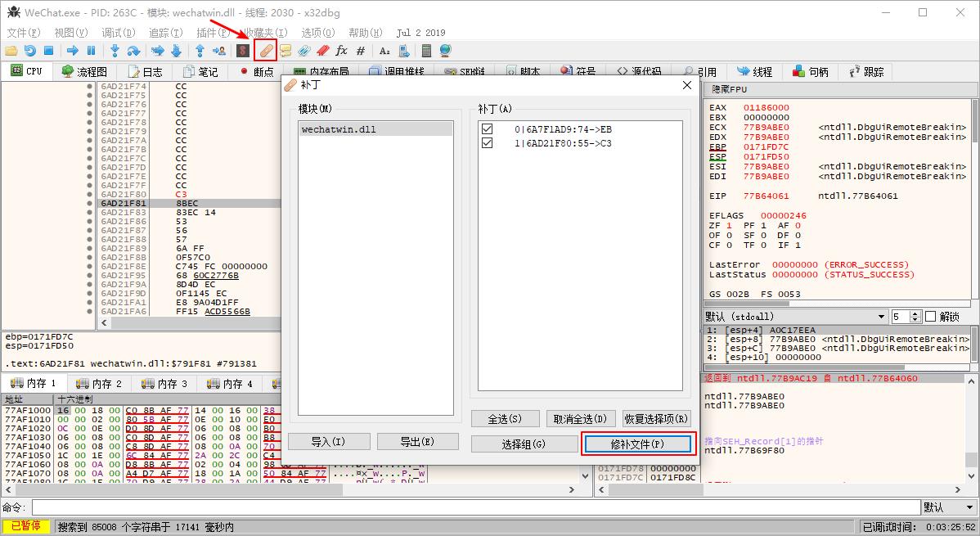Image resolution: width=980 pixels, height=536 pixels.
Task: Pause execution using the pause icon
Action: click(x=92, y=50)
